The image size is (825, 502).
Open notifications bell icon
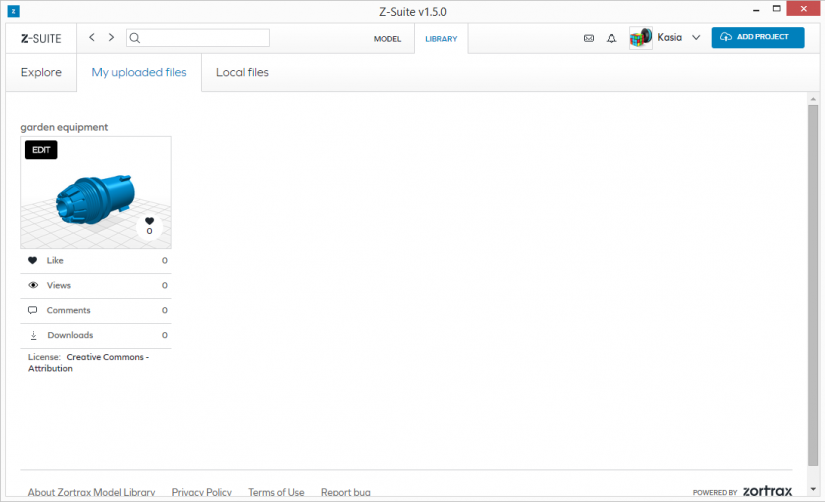pos(611,38)
